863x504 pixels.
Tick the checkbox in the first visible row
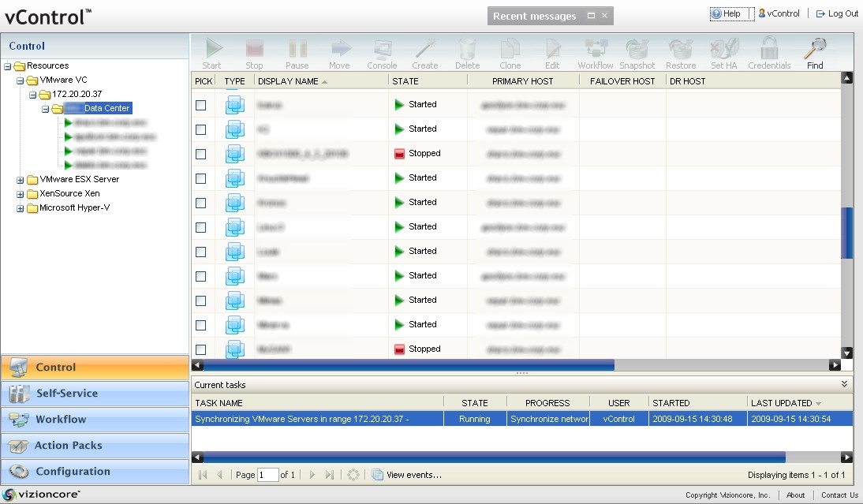click(201, 105)
